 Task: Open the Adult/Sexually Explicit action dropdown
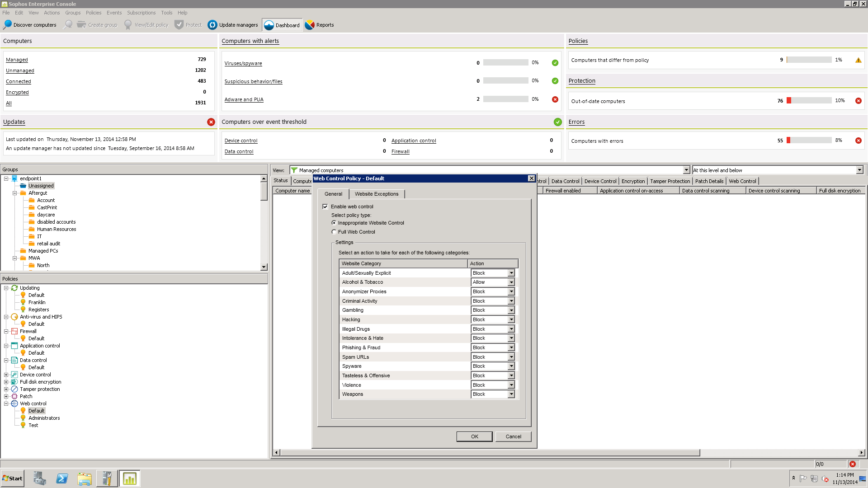click(x=511, y=273)
